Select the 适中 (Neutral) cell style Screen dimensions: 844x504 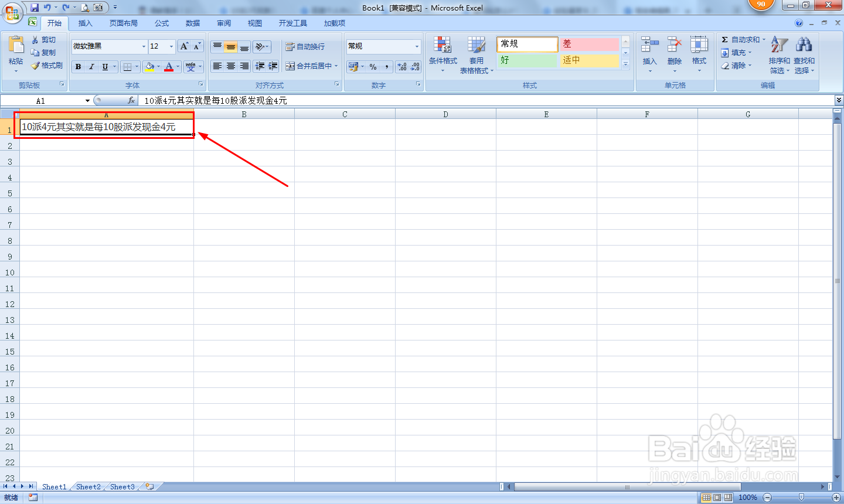click(589, 60)
